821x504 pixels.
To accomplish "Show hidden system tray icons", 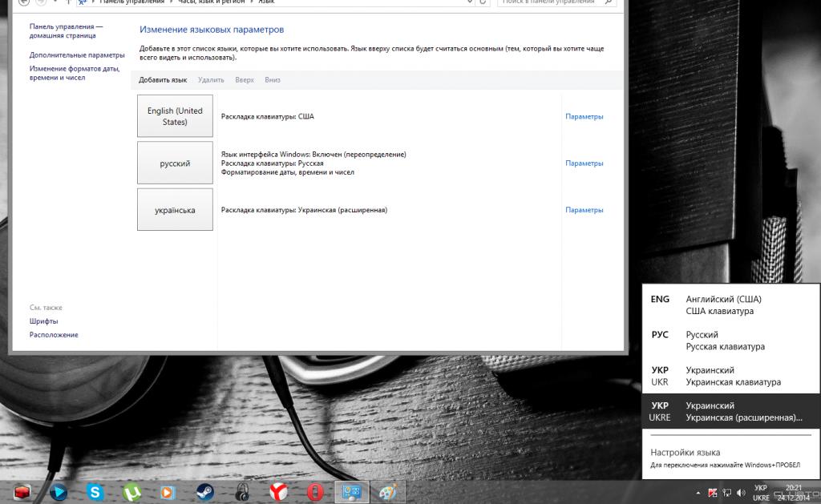I will click(698, 492).
